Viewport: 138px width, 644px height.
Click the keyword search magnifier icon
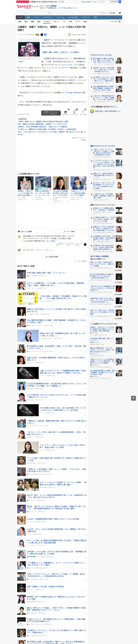click(x=49, y=13)
